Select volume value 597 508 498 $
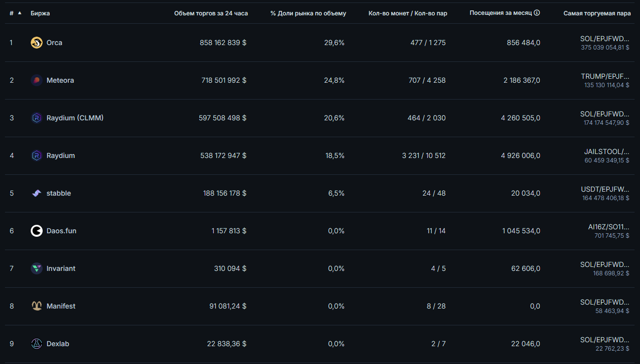 coord(223,118)
